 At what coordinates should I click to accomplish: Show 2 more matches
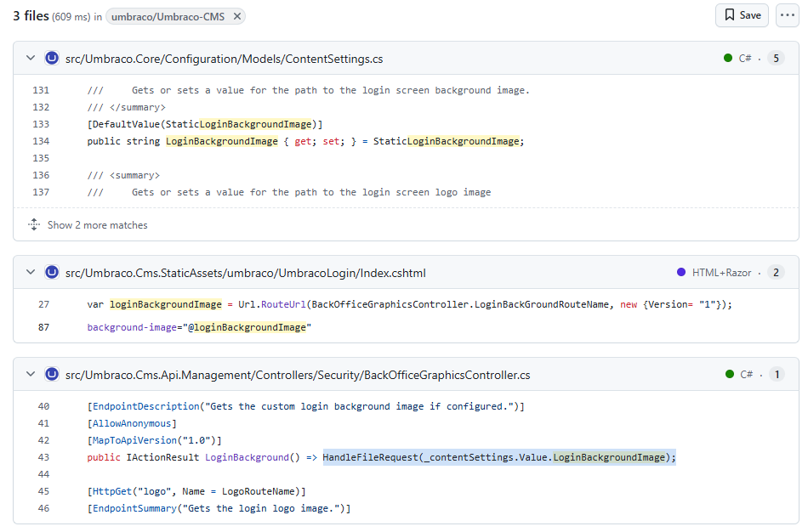click(97, 225)
